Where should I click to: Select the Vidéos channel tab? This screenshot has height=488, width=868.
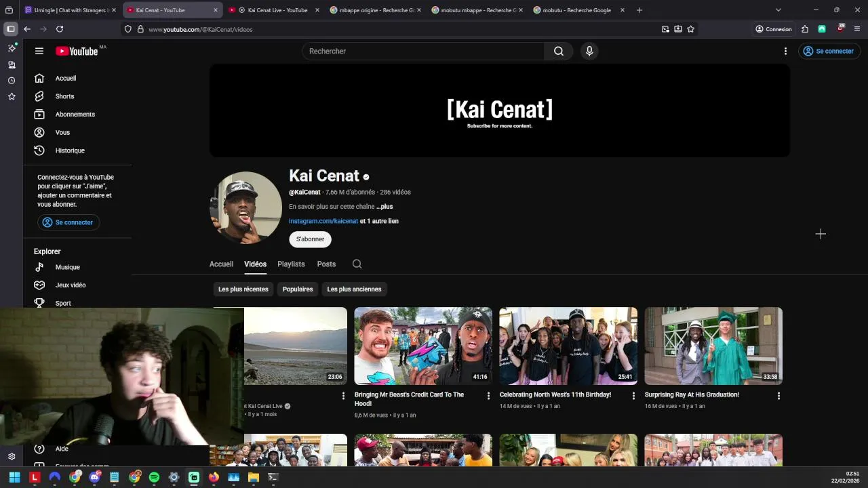tap(255, 264)
